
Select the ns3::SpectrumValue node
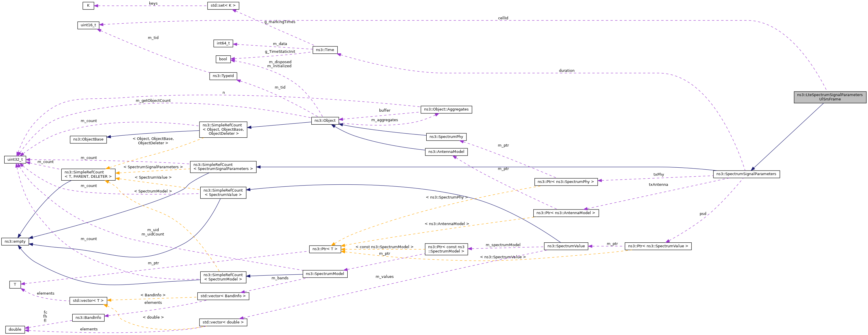(566, 246)
